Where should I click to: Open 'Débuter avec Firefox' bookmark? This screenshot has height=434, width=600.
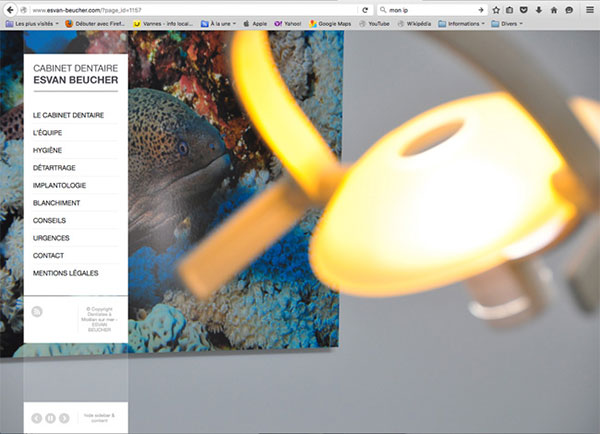[95, 24]
